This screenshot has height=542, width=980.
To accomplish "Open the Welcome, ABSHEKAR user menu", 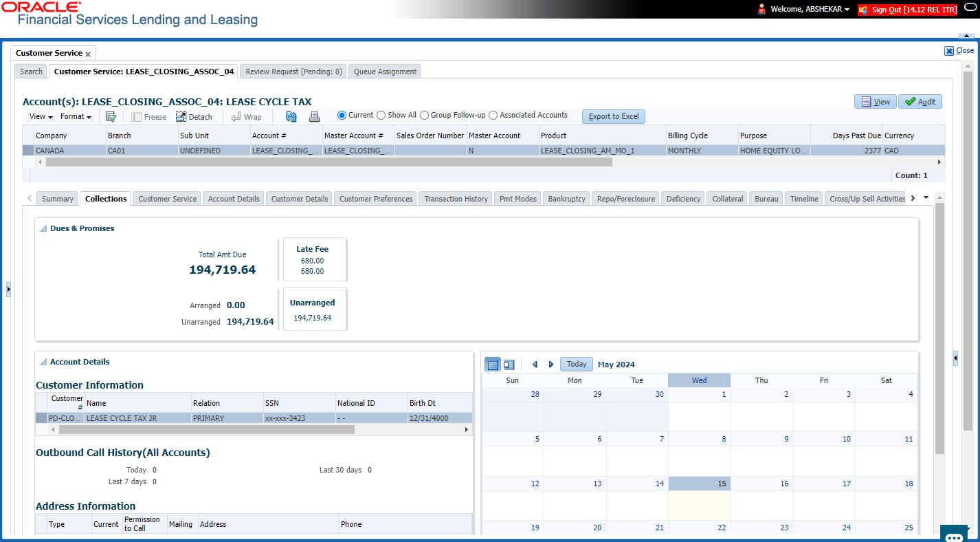I will [x=810, y=10].
